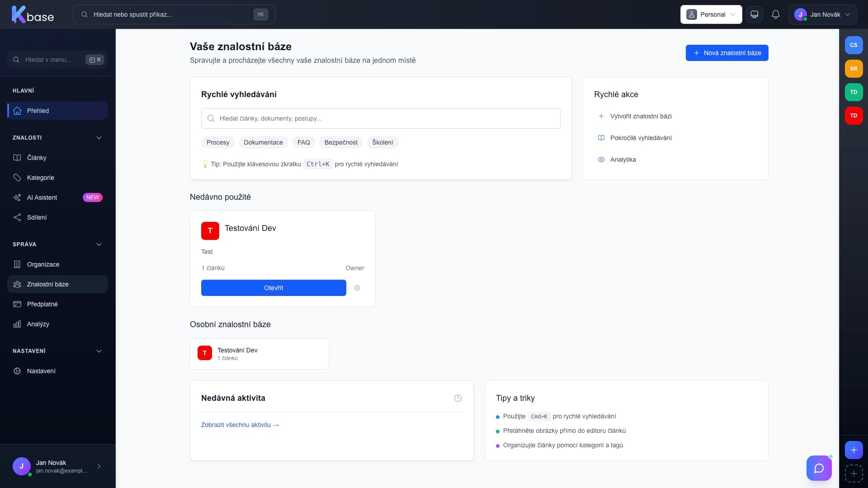Viewport: 868px width, 488px height.
Task: Open Zobrazit všechnu aktivitu link
Action: (240, 425)
